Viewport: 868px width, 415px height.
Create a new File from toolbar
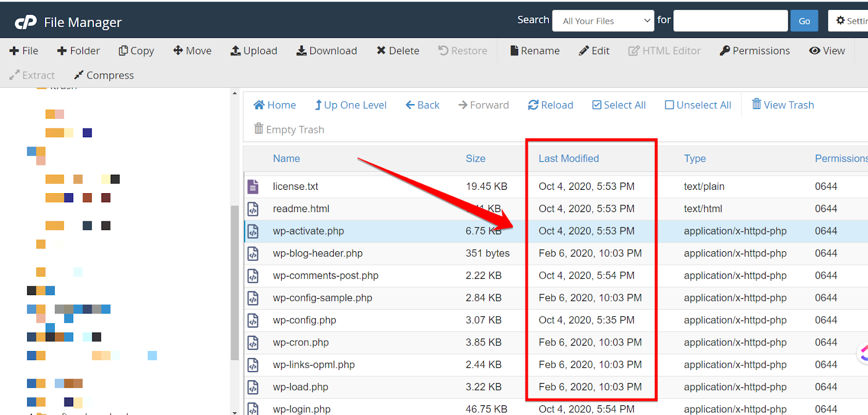[24, 50]
